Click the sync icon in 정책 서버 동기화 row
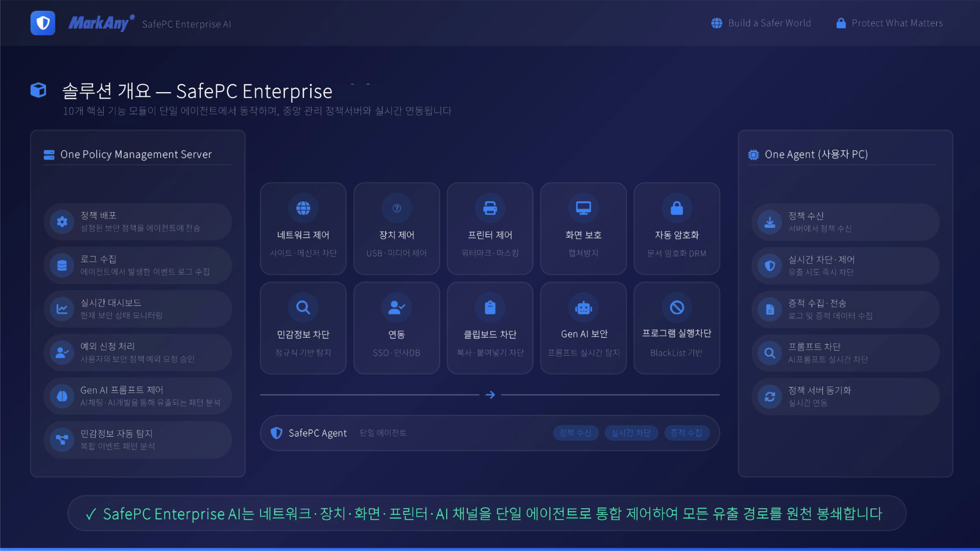Viewport: 980px width, 551px height. coord(770,397)
